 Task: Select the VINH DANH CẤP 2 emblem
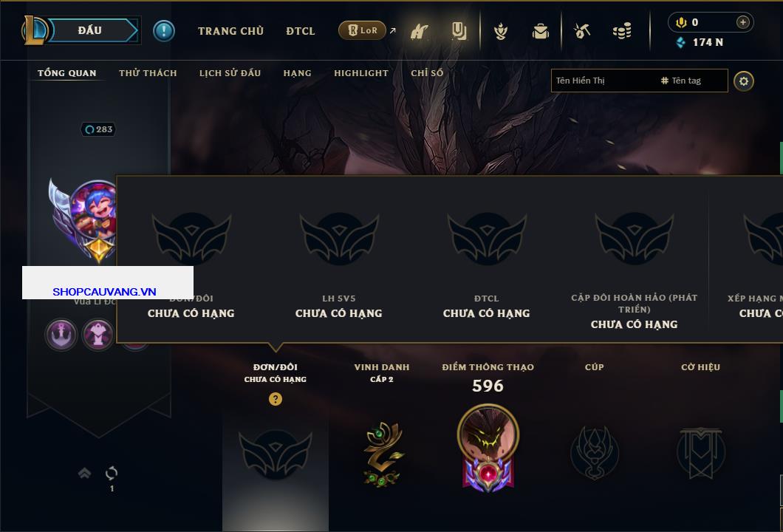click(381, 454)
